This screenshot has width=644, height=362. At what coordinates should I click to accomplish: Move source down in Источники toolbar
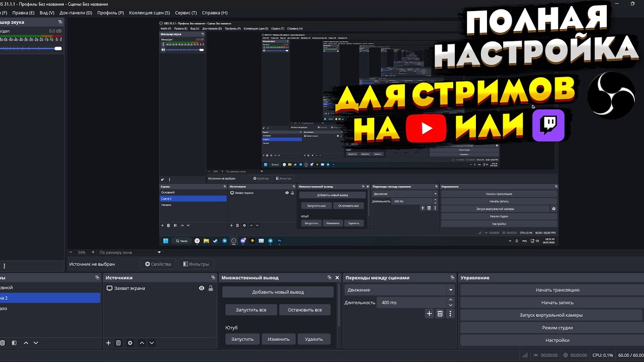point(151,343)
